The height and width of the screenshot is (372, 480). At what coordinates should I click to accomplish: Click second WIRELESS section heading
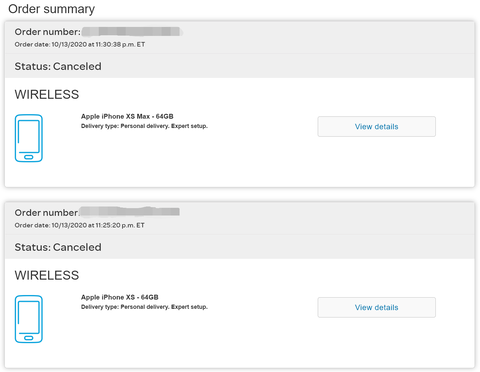tap(47, 275)
